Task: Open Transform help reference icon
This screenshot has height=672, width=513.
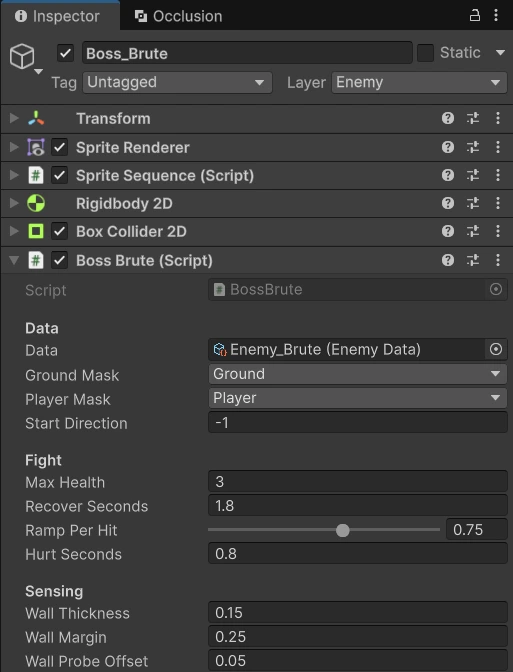Action: click(447, 118)
